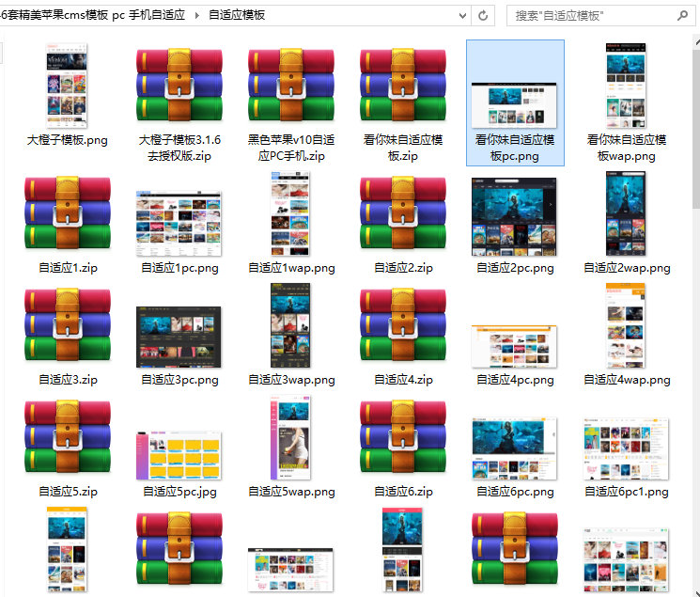Click the vertical scrollbar thumb
The width and height of the screenshot is (700, 597).
(696, 127)
